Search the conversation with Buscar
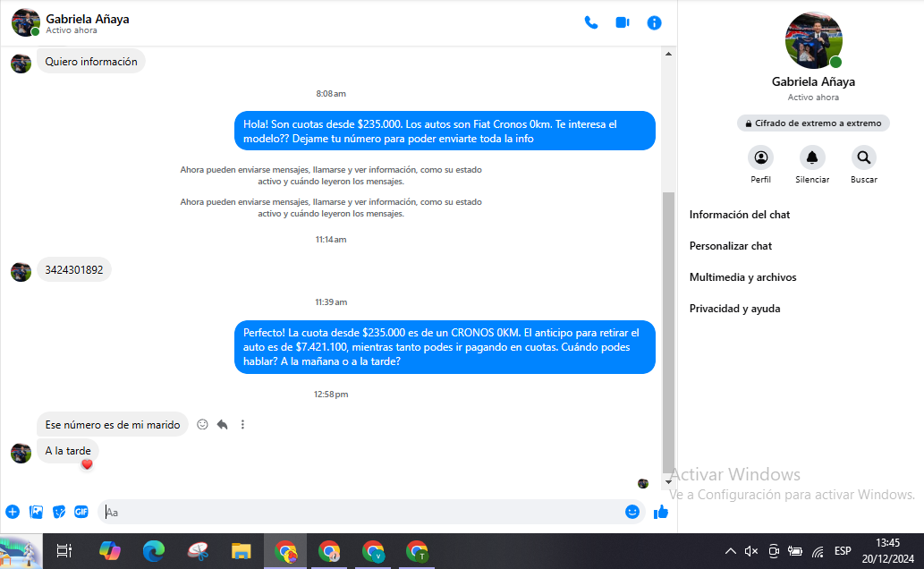Image resolution: width=924 pixels, height=569 pixels. tap(864, 158)
